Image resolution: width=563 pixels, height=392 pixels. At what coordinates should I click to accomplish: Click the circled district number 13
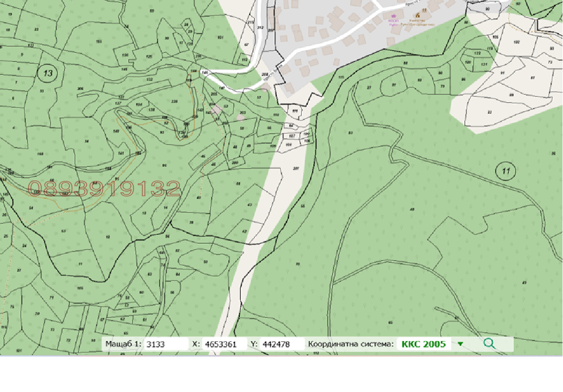(48, 73)
